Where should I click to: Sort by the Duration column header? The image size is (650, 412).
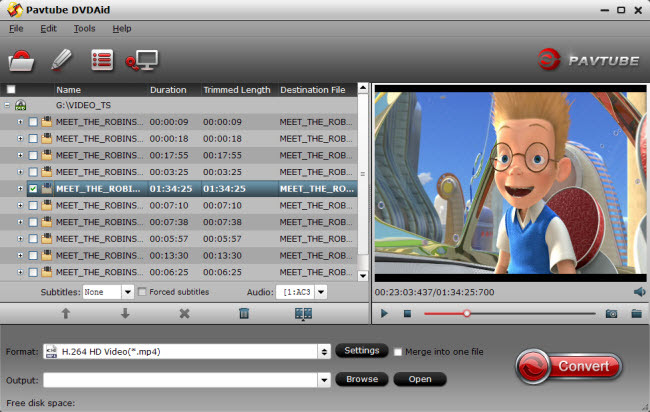pyautogui.click(x=174, y=90)
